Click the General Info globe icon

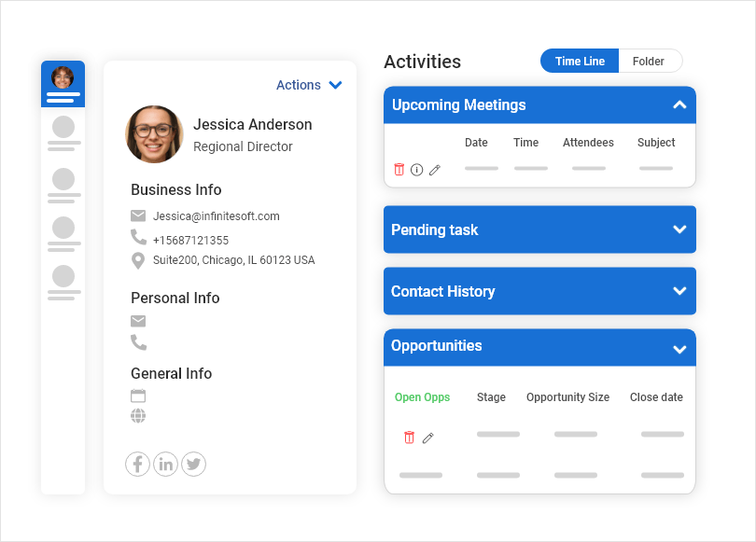[138, 415]
